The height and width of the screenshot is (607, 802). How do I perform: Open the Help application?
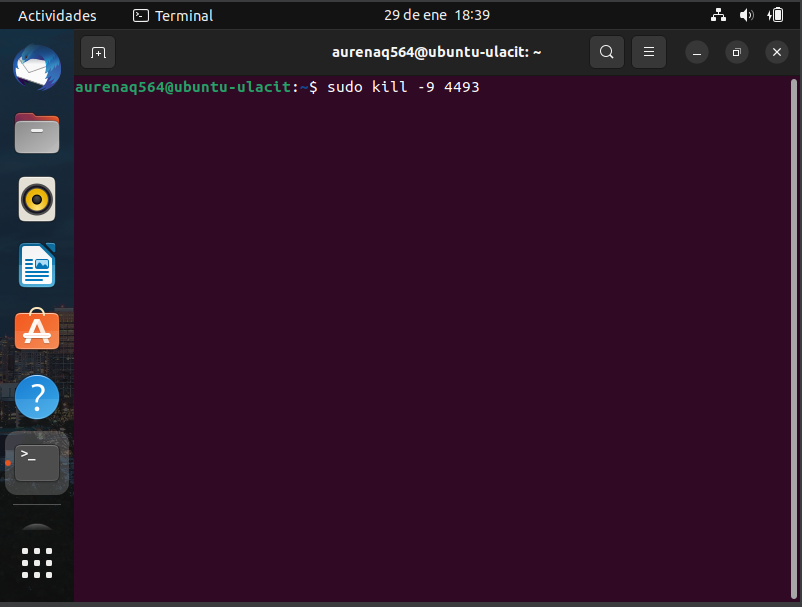[37, 396]
